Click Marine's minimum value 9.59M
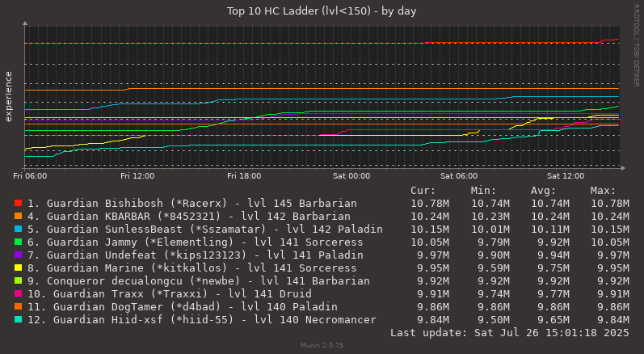This screenshot has height=354, width=644. click(x=493, y=268)
